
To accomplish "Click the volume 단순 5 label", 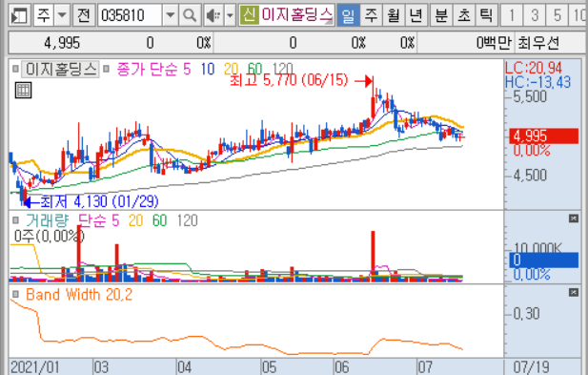I will pyautogui.click(x=98, y=220).
